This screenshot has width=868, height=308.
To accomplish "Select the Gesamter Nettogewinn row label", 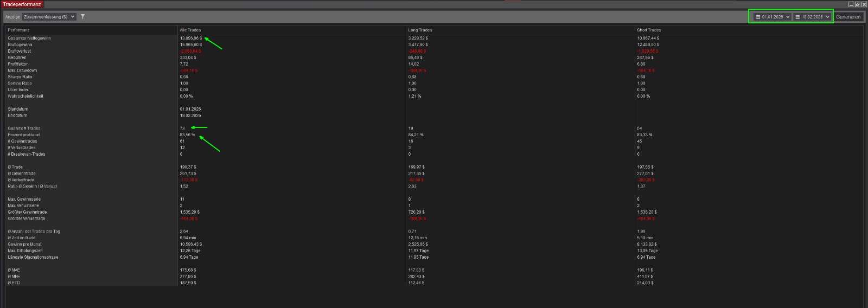I will pos(29,38).
